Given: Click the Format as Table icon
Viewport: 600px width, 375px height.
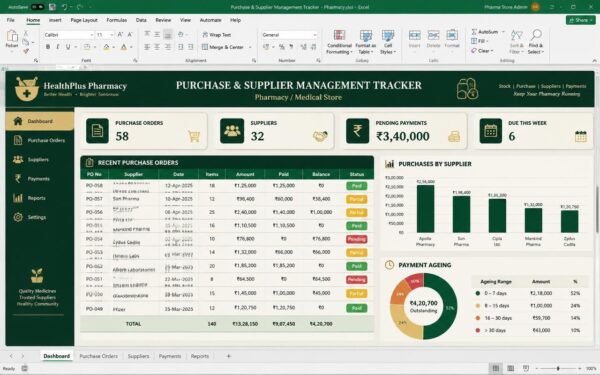Looking at the screenshot, I should tap(366, 35).
